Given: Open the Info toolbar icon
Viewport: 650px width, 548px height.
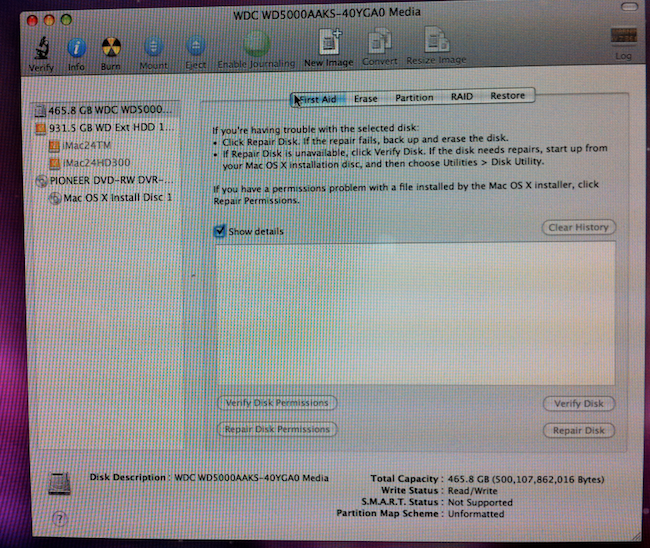Looking at the screenshot, I should coord(76,48).
